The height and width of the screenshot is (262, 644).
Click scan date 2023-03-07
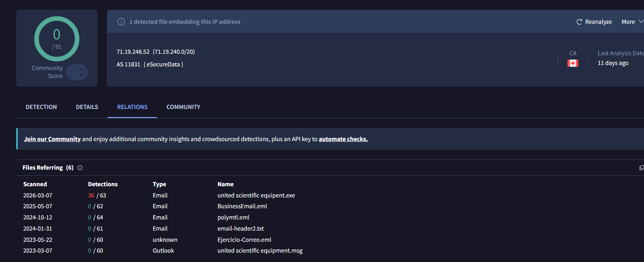(x=38, y=250)
